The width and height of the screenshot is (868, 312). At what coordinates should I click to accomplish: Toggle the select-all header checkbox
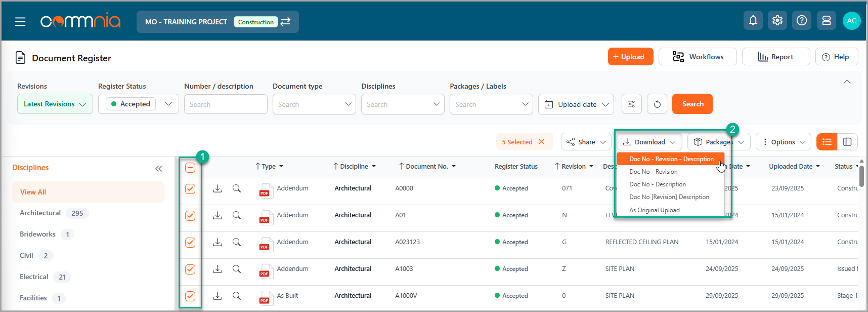pyautogui.click(x=190, y=168)
